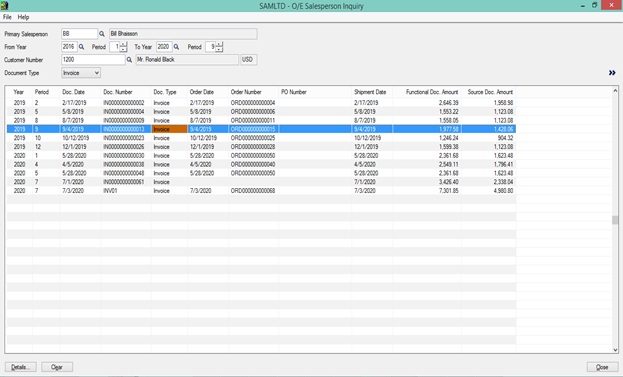Click the Close button at bottom

tap(602, 367)
